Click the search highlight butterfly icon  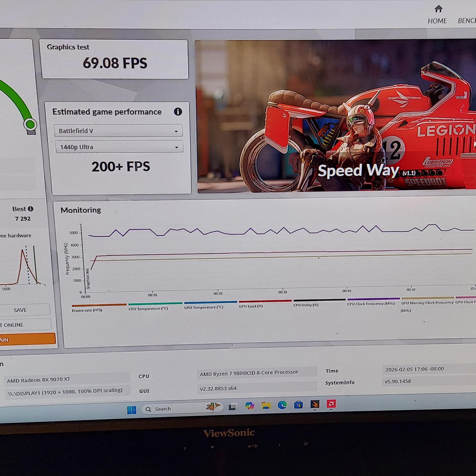tap(213, 407)
